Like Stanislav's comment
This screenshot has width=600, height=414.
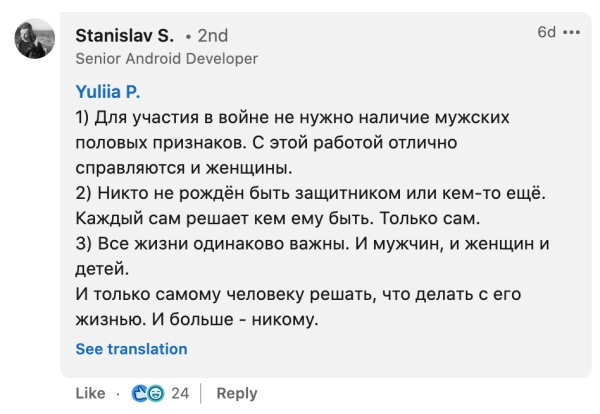90,393
